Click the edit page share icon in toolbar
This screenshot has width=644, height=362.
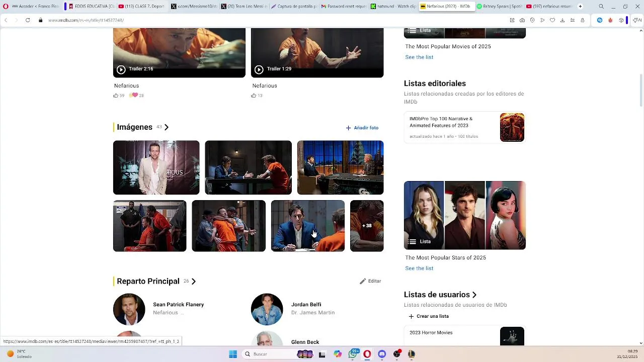coord(512,20)
